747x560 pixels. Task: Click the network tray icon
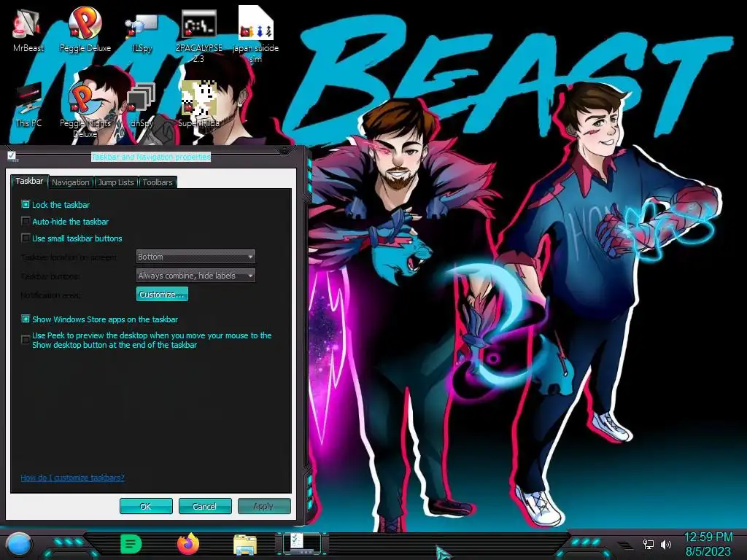[x=649, y=544]
